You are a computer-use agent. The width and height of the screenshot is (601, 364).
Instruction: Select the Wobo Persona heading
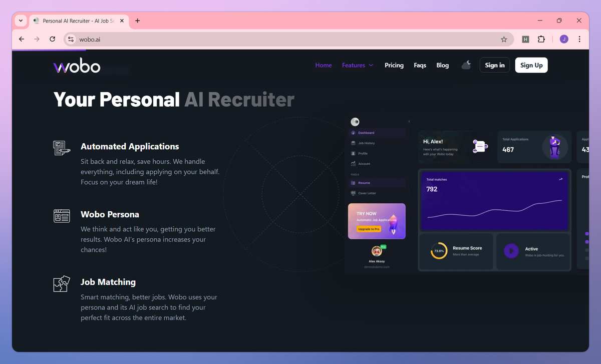click(x=110, y=214)
